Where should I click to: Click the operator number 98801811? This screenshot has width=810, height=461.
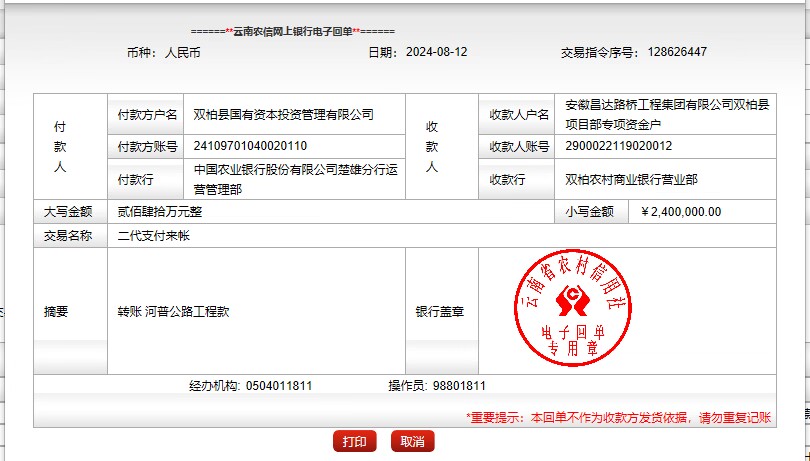(460, 386)
